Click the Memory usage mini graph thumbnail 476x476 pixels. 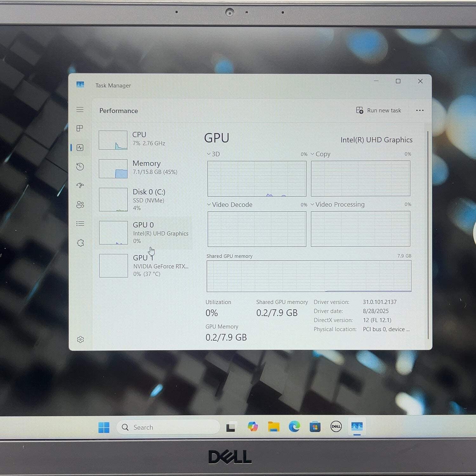[113, 169]
